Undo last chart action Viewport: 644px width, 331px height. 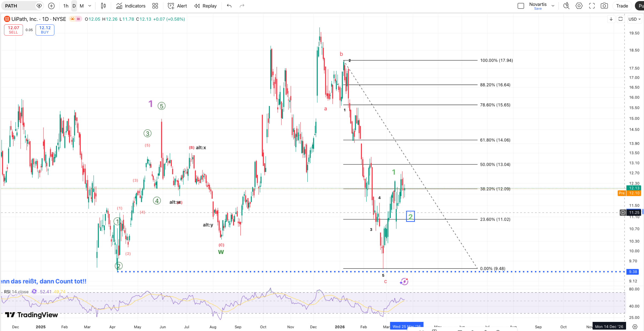pyautogui.click(x=229, y=6)
